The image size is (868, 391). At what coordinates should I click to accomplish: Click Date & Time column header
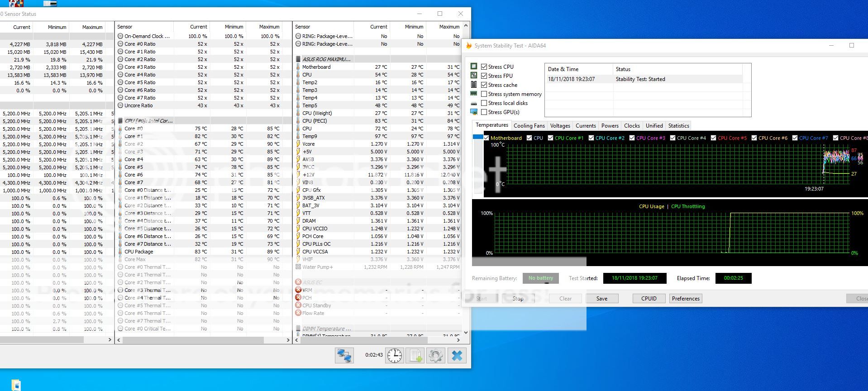pyautogui.click(x=579, y=69)
